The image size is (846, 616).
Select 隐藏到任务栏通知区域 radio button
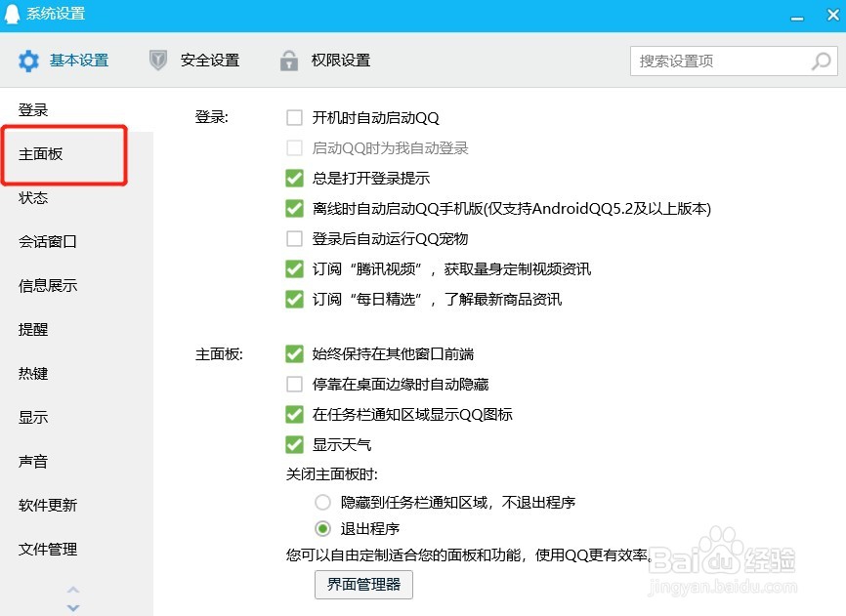pyautogui.click(x=322, y=503)
